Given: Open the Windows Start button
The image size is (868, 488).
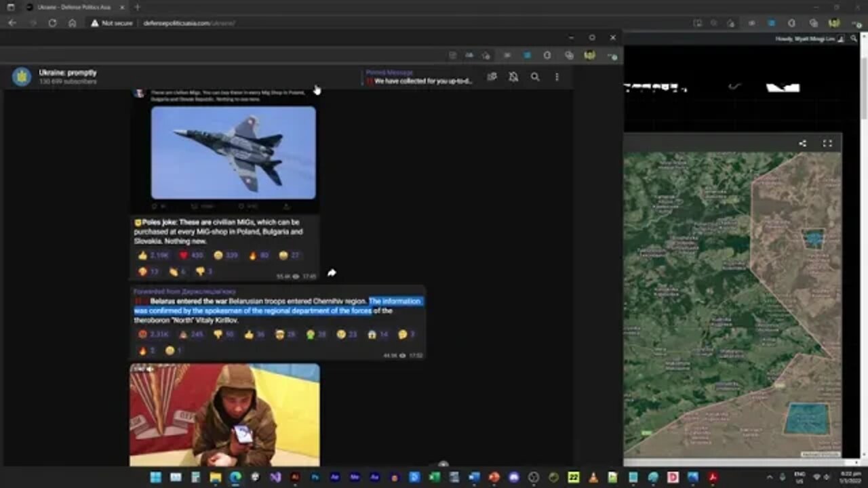Looking at the screenshot, I should (155, 477).
